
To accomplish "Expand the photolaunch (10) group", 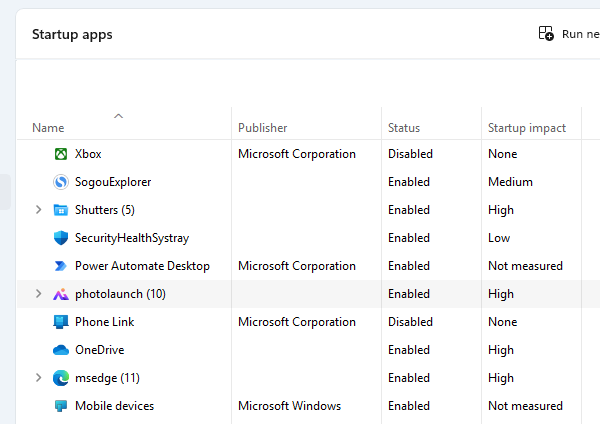I will (x=38, y=294).
